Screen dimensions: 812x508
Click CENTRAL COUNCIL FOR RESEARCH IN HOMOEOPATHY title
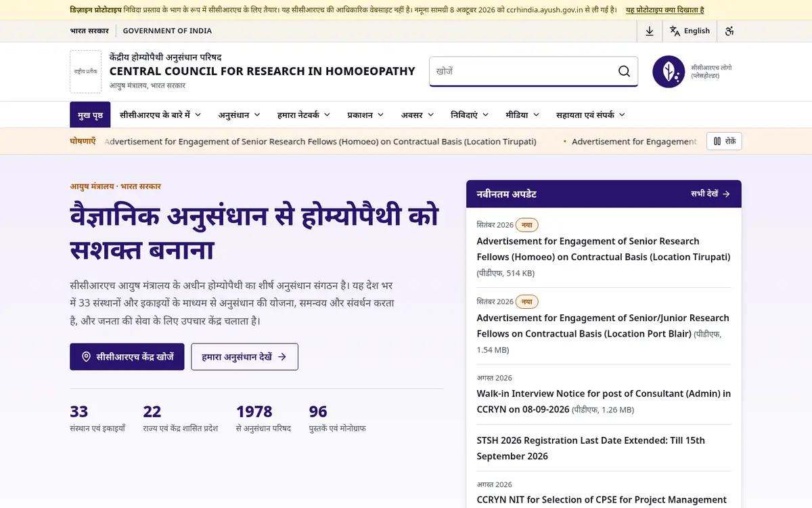tap(262, 71)
